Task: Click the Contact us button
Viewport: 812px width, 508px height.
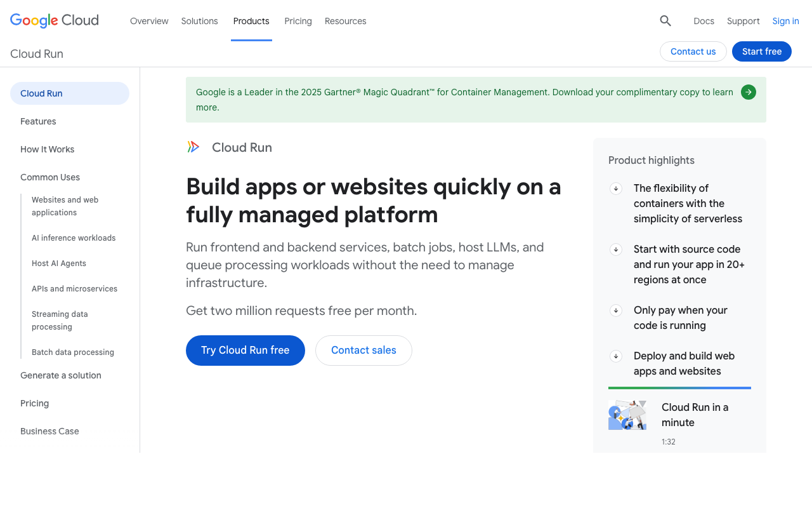Action: [693, 51]
